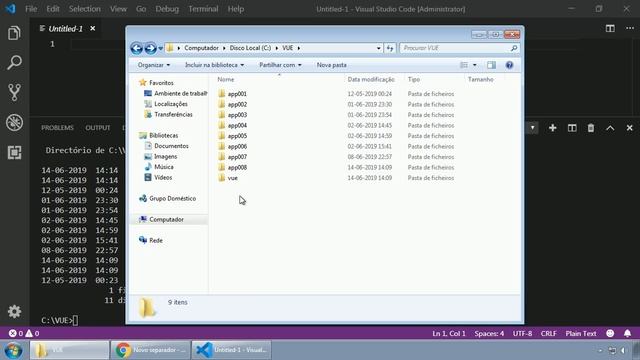Click the Spaces: 4 indentation setting
This screenshot has width=640, height=360.
[x=489, y=333]
